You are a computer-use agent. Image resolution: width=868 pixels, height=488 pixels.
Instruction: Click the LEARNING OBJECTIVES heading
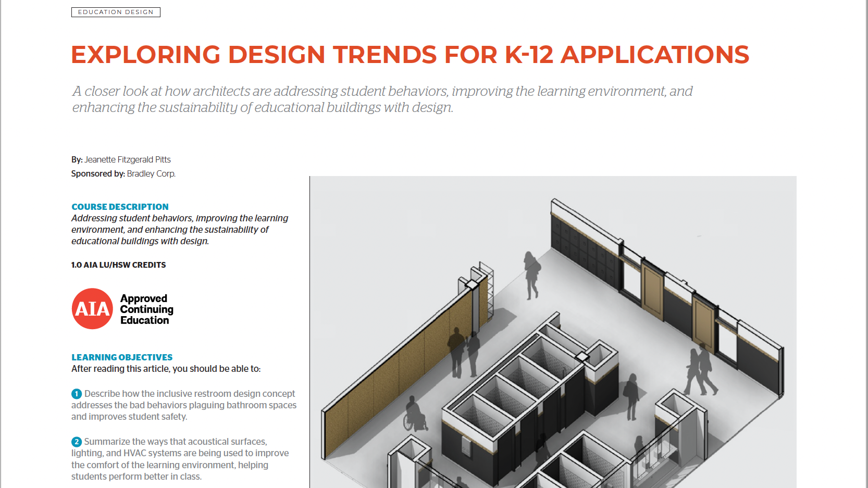pyautogui.click(x=122, y=357)
